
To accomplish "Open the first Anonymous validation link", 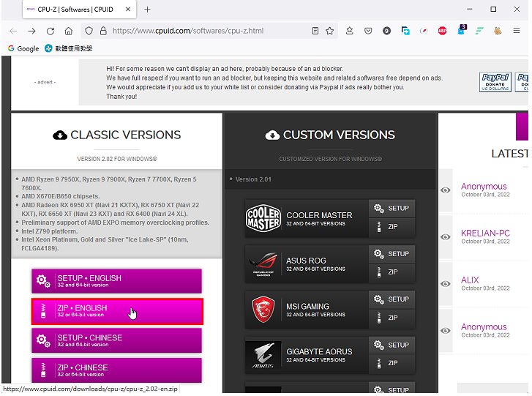I will pyautogui.click(x=484, y=187).
